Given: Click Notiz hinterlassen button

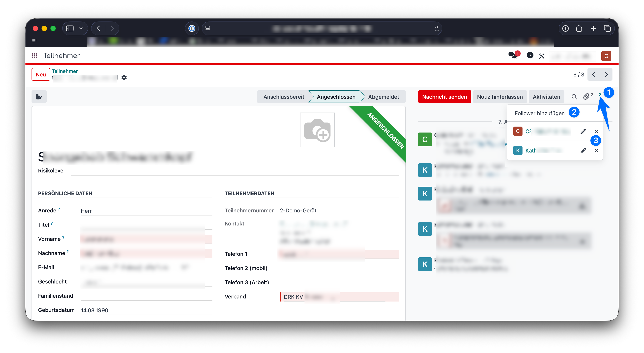Looking at the screenshot, I should pyautogui.click(x=499, y=97).
